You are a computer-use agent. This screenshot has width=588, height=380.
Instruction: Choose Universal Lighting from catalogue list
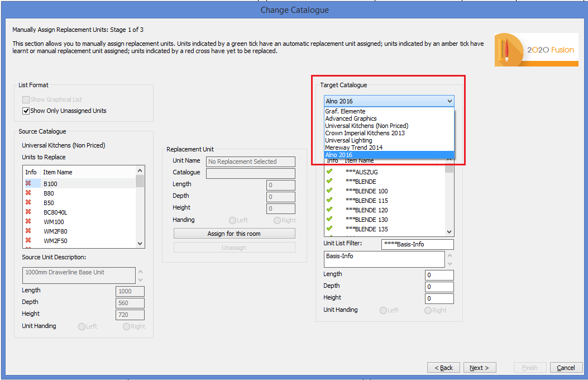[389, 140]
